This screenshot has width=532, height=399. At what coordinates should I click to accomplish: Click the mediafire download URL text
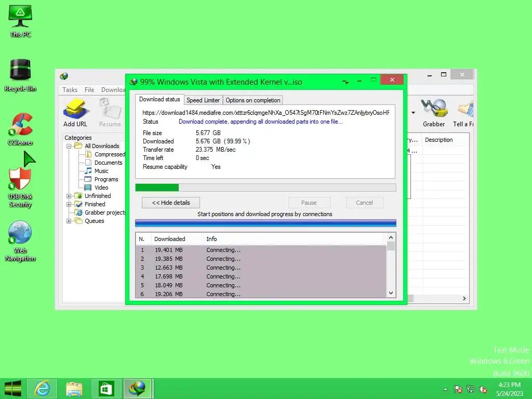coord(265,113)
